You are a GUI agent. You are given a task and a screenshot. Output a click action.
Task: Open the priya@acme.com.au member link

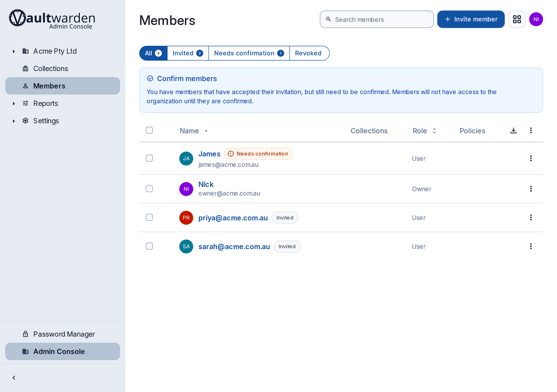click(x=233, y=218)
